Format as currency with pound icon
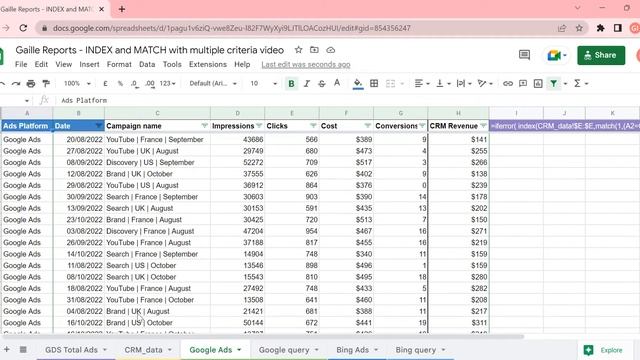The height and width of the screenshot is (360, 640). pos(105,84)
